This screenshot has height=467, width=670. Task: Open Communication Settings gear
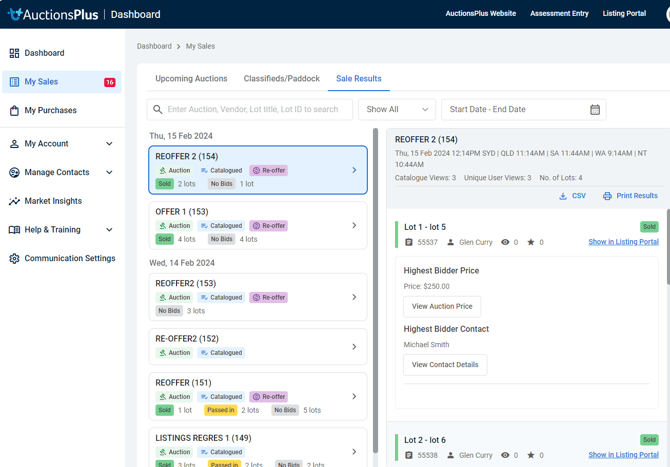(14, 258)
